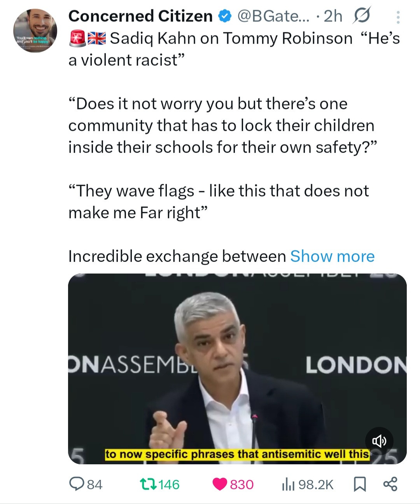Unmute the video sound

tap(379, 441)
